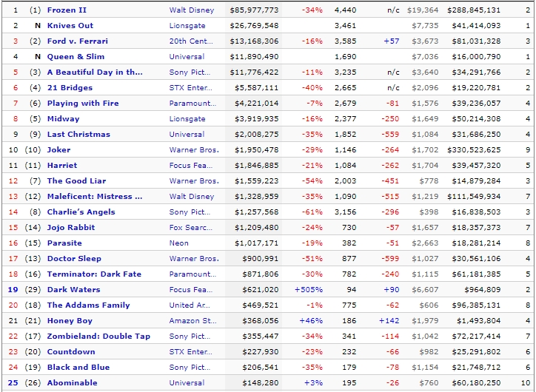The image size is (536, 392).
Task: Click 20th Cent... distributor link
Action: [191, 41]
